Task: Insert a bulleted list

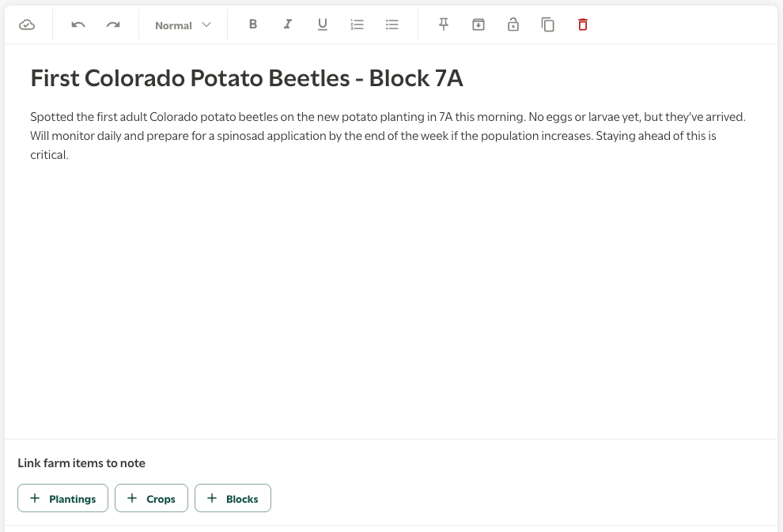Action: (392, 25)
